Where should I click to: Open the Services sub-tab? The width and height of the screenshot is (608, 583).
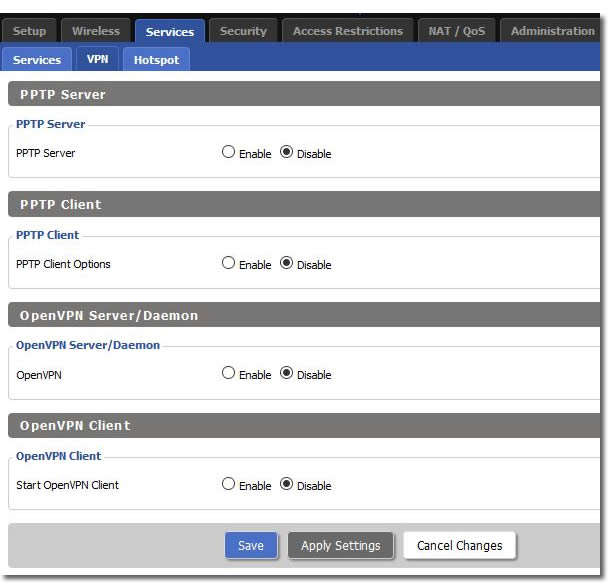tap(37, 60)
